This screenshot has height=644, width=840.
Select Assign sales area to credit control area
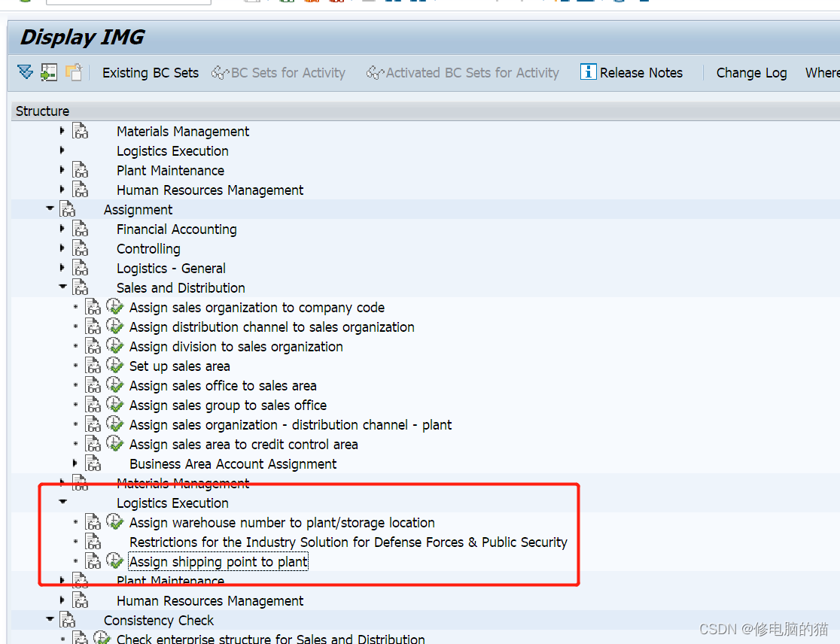click(x=243, y=445)
